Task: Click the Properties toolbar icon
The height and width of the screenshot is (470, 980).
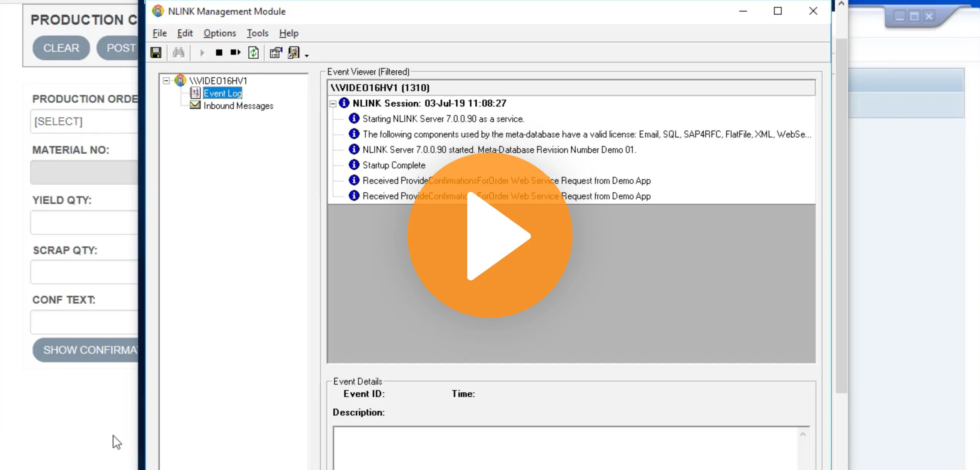Action: [275, 53]
